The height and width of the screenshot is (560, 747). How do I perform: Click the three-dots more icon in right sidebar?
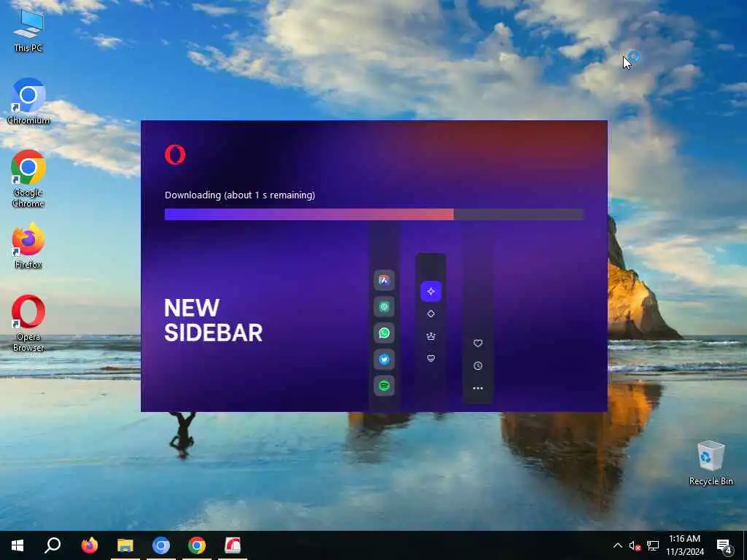coord(478,388)
